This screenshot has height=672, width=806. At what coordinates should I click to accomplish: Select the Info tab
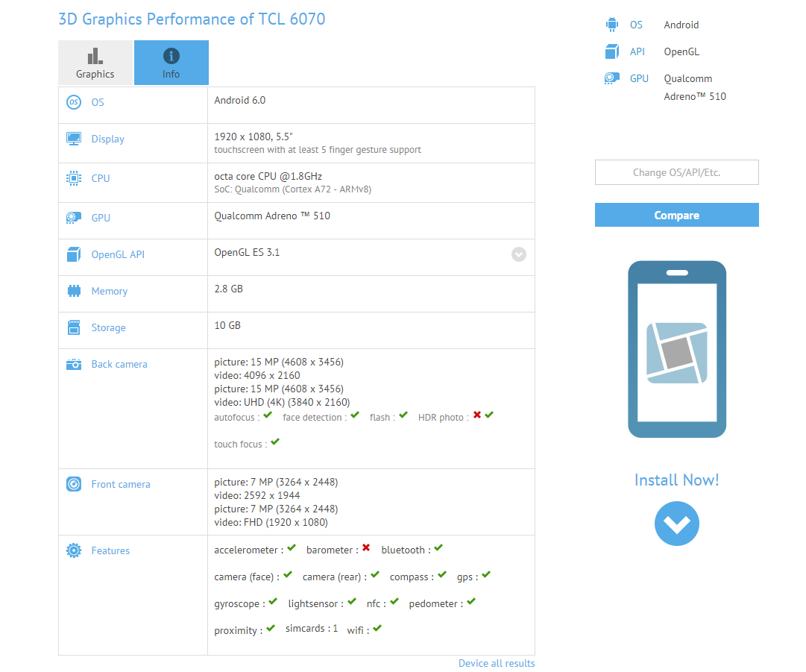(x=171, y=63)
